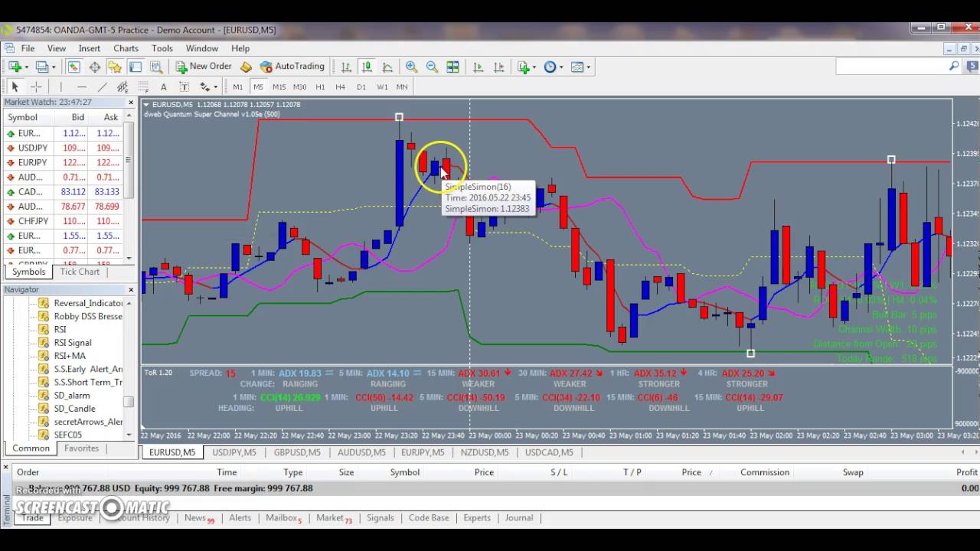Zoom in on the chart

pos(411,67)
